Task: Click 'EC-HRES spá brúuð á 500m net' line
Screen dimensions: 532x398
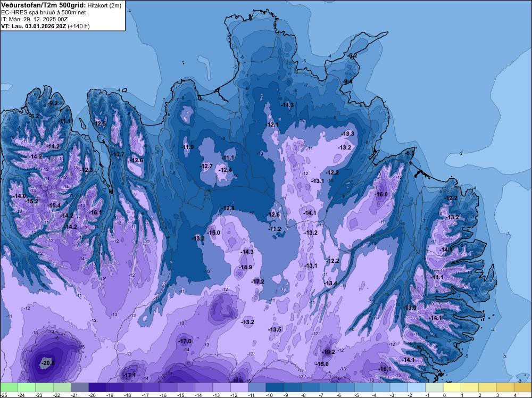Action: pos(44,12)
